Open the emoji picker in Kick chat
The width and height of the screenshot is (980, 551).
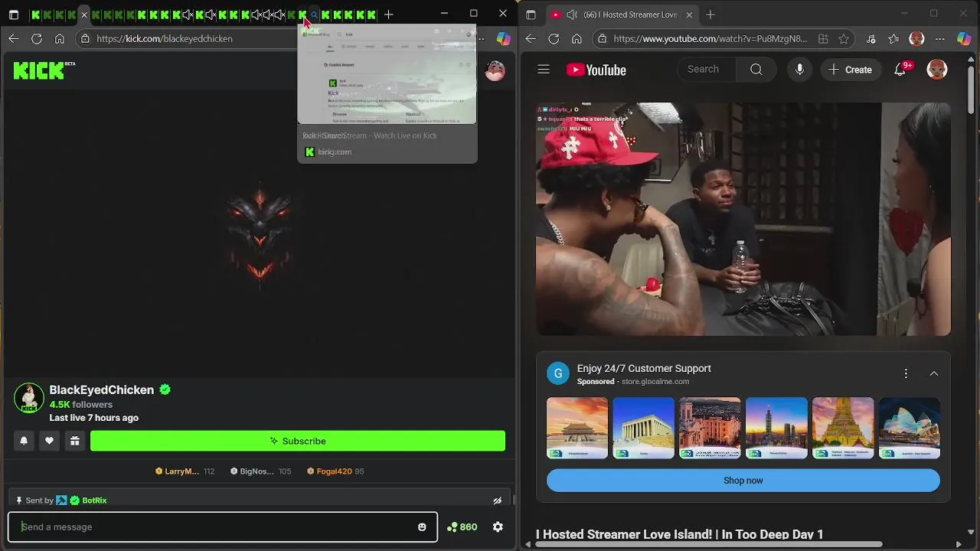click(422, 527)
